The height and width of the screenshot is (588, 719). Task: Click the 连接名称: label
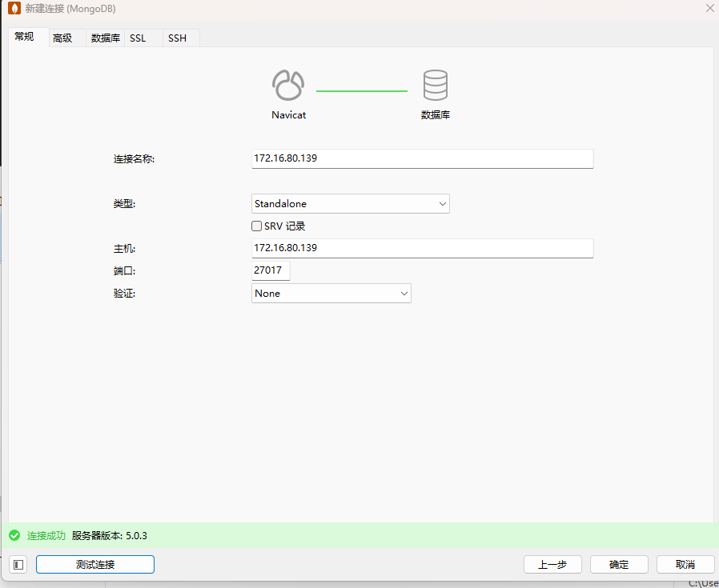pyautogui.click(x=134, y=159)
